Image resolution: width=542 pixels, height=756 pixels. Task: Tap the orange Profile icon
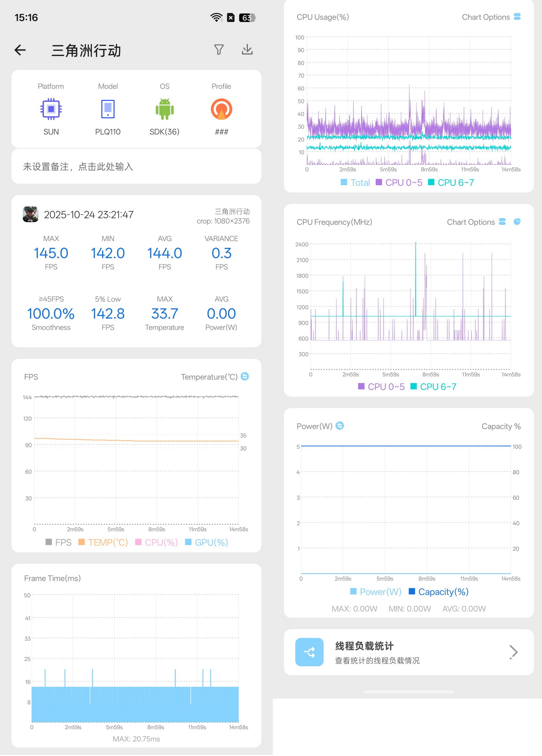[221, 109]
